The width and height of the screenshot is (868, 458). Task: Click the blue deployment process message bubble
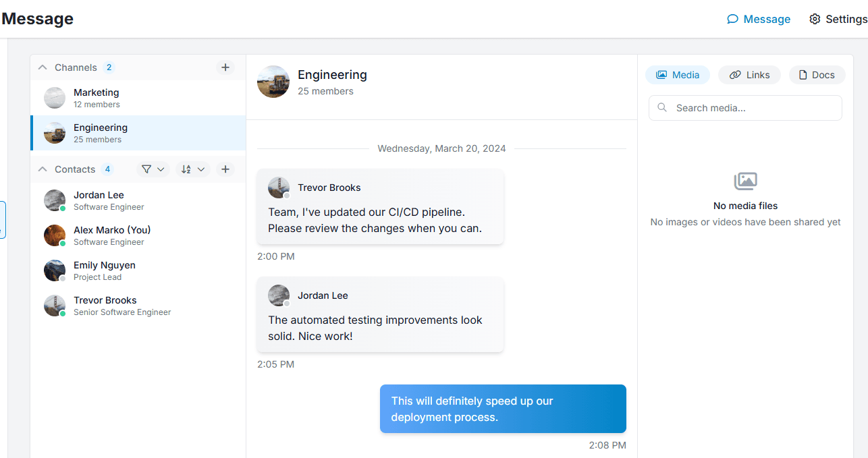coord(503,409)
